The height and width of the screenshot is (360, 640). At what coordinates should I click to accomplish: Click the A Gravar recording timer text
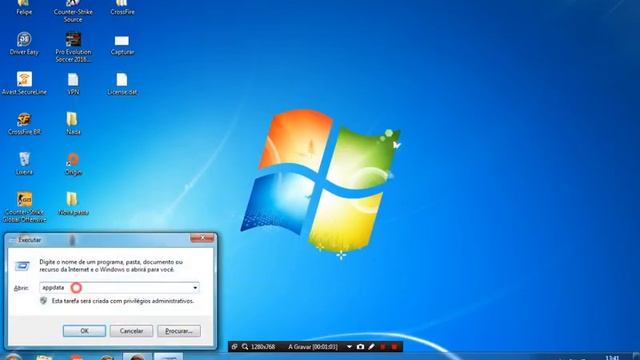point(313,347)
